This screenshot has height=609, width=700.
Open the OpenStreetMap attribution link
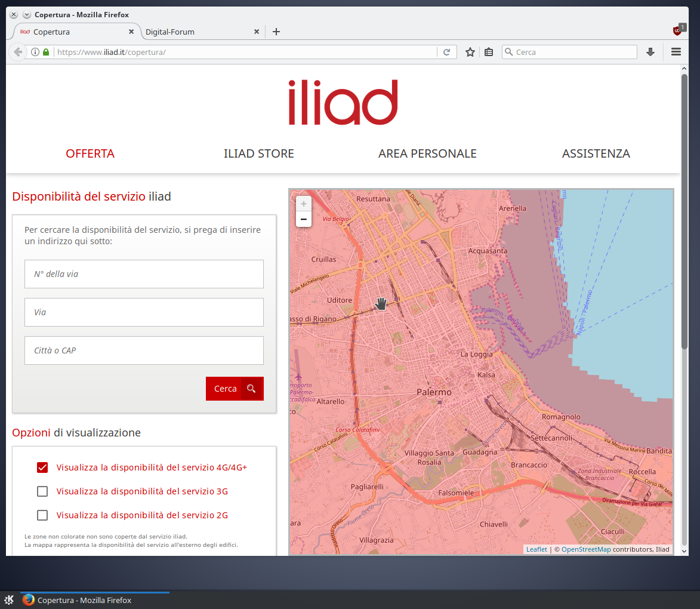pos(586,549)
